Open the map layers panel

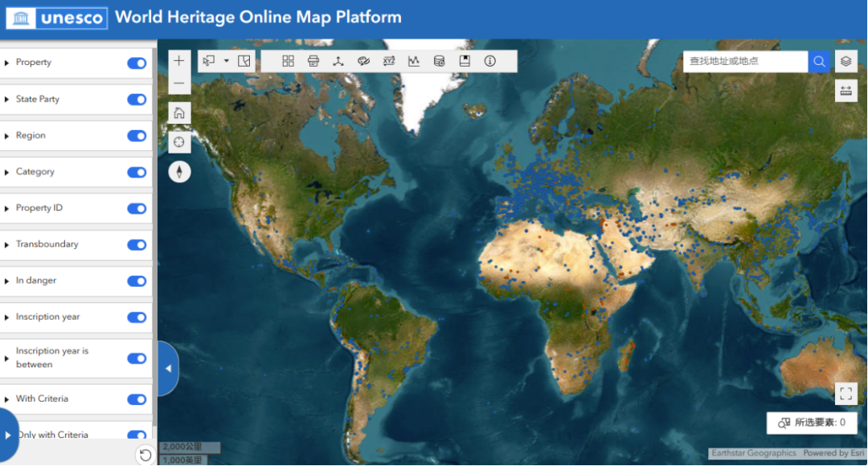tap(845, 61)
